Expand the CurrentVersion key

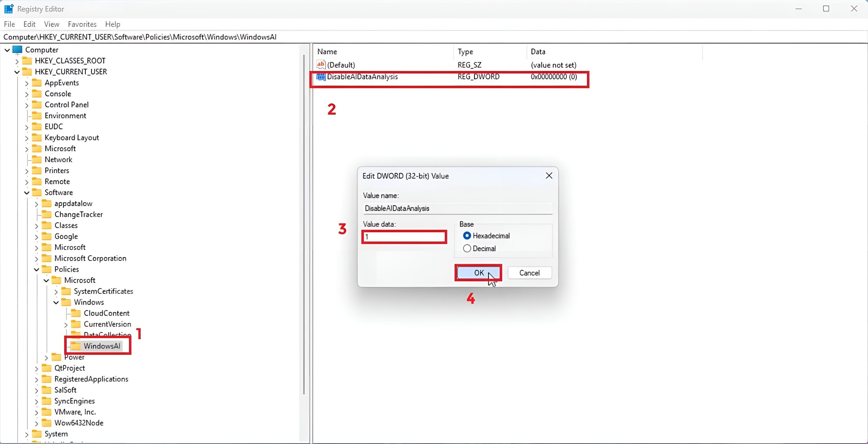tap(66, 325)
